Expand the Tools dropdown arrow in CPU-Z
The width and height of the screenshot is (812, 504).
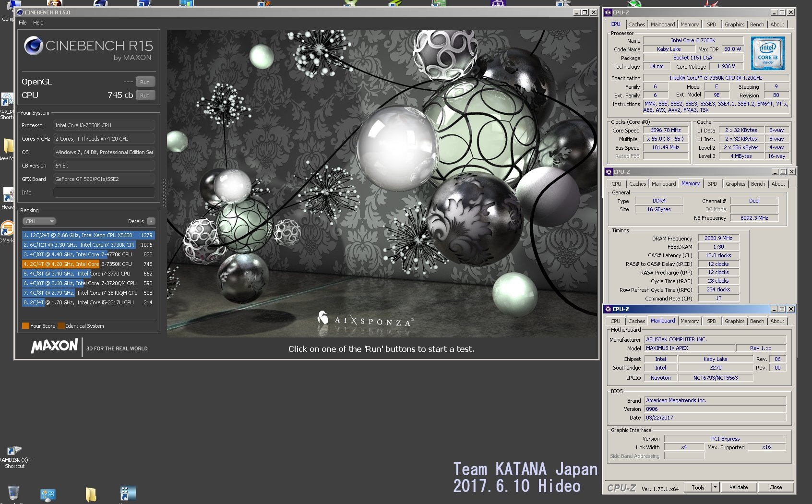tap(715, 487)
